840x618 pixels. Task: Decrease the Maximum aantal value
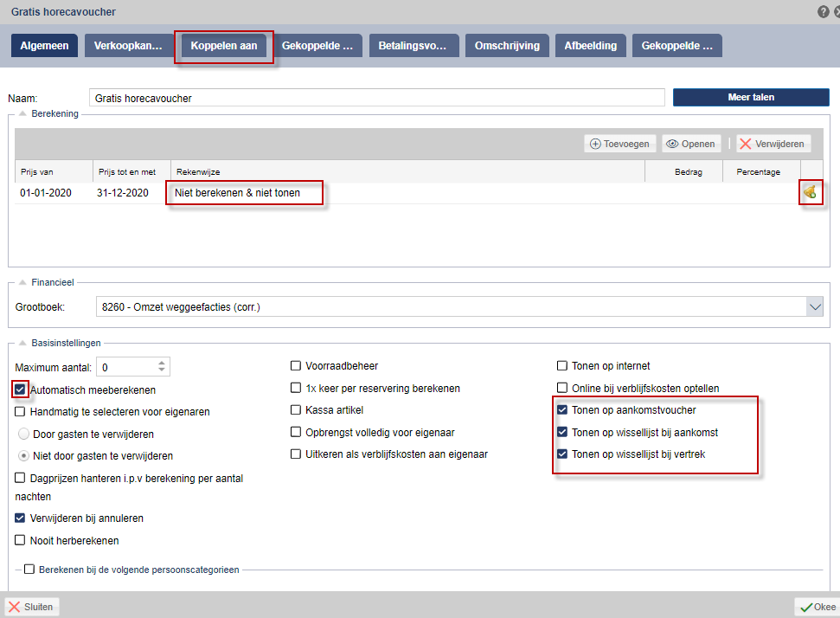pos(162,370)
